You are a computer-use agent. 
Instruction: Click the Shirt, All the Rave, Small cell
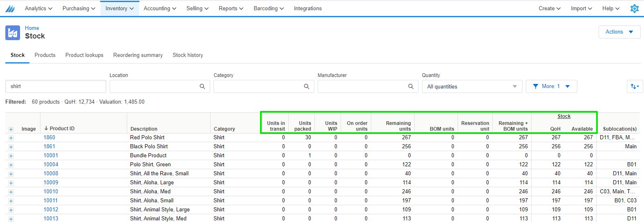[x=159, y=173]
